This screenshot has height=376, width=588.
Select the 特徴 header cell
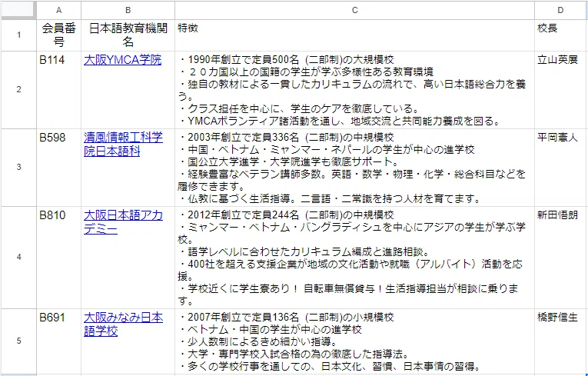tap(355, 35)
